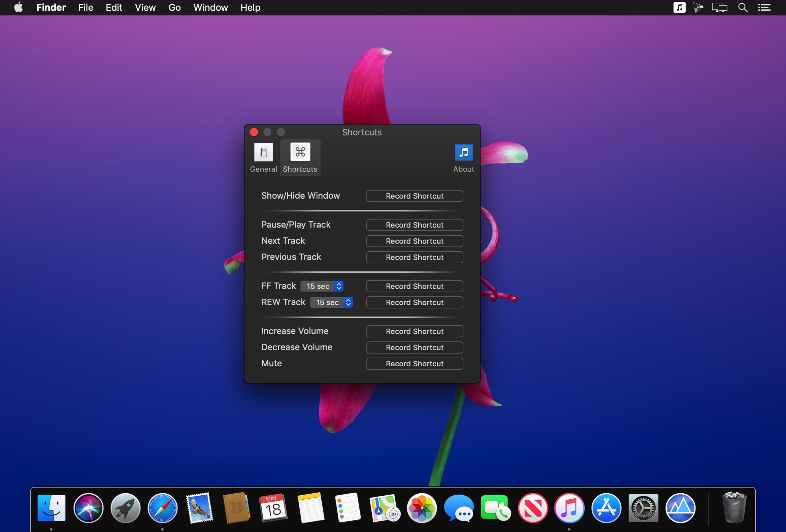The width and height of the screenshot is (786, 532).
Task: Open the REW Track seconds dropdown
Action: (331, 302)
